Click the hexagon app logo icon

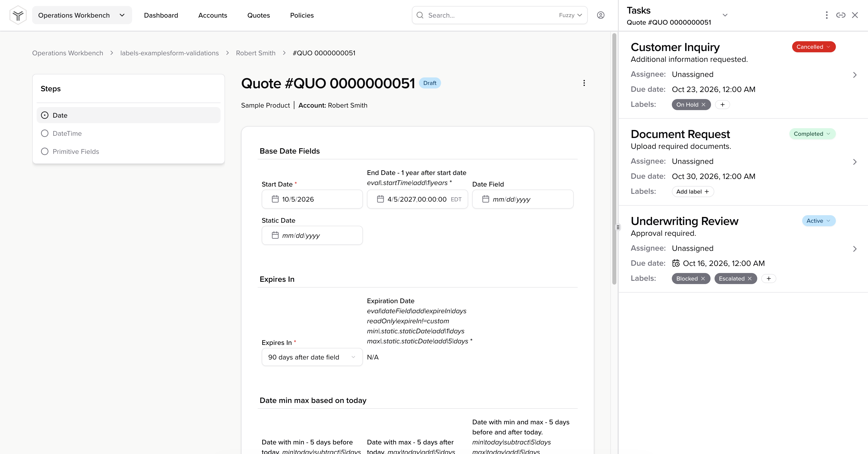tap(18, 15)
